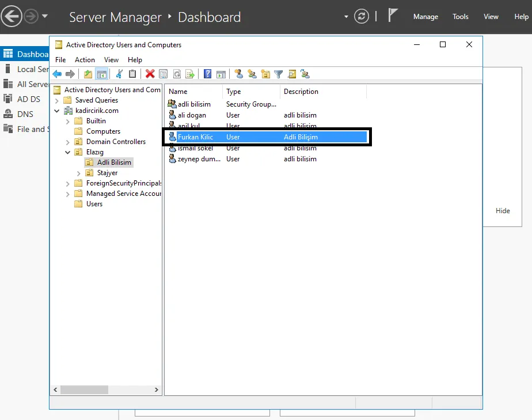Open the Action menu in ADUC window
Screen dimensions: 532x420
coord(85,60)
